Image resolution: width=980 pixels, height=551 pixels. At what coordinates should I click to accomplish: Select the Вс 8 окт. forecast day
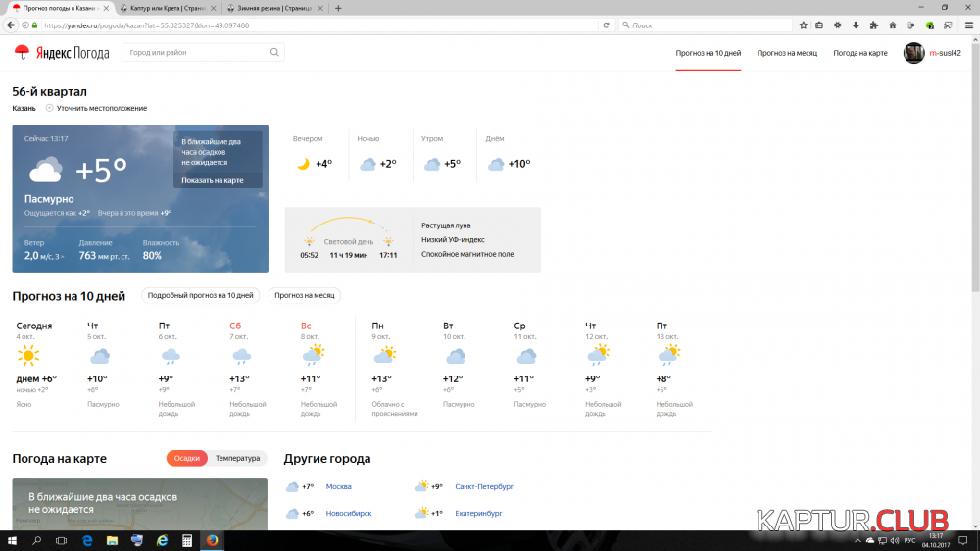(320, 369)
